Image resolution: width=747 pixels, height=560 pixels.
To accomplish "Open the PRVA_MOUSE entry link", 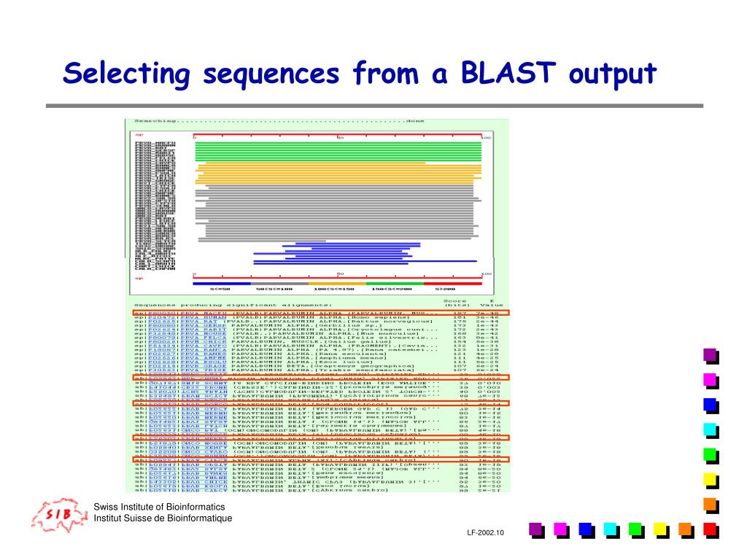I will click(x=204, y=333).
